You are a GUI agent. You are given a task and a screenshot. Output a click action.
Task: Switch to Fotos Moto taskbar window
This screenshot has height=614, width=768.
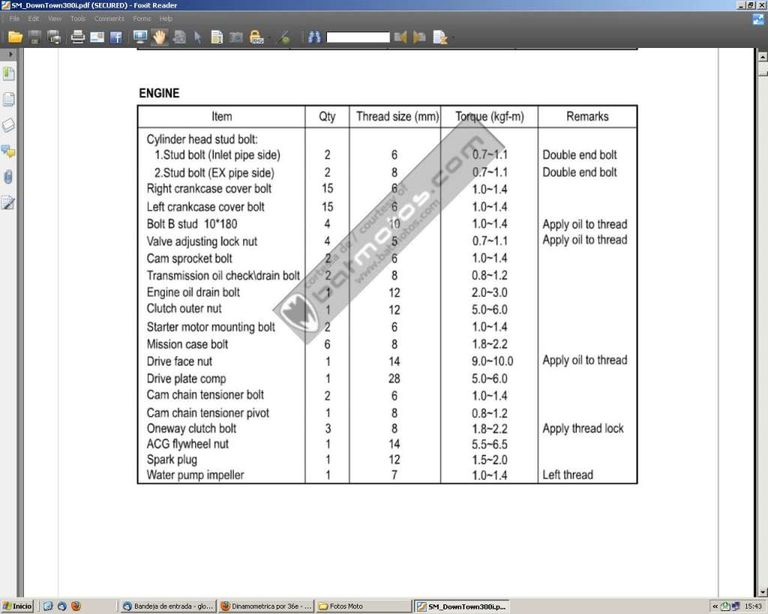point(362,606)
